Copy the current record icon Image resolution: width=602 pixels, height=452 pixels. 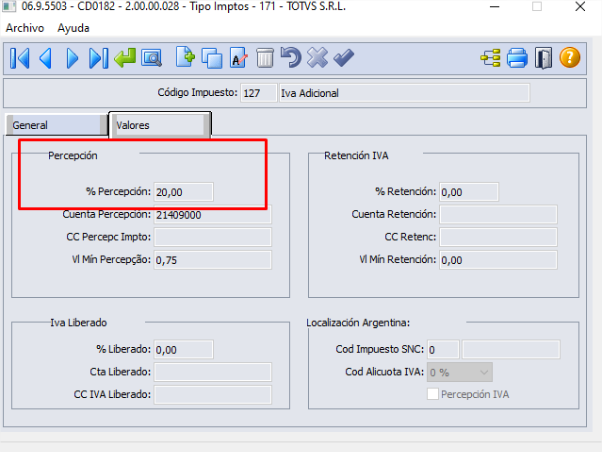click(x=212, y=58)
